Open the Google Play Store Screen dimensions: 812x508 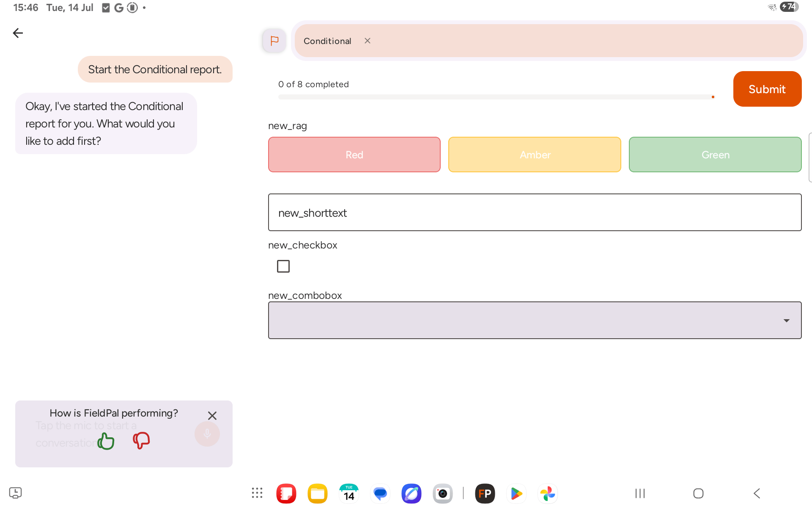pos(516,494)
